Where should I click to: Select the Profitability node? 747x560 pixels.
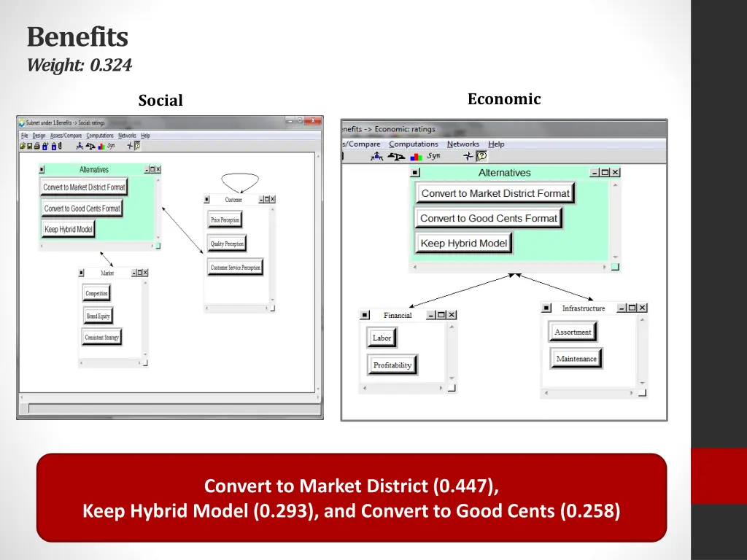click(x=392, y=365)
